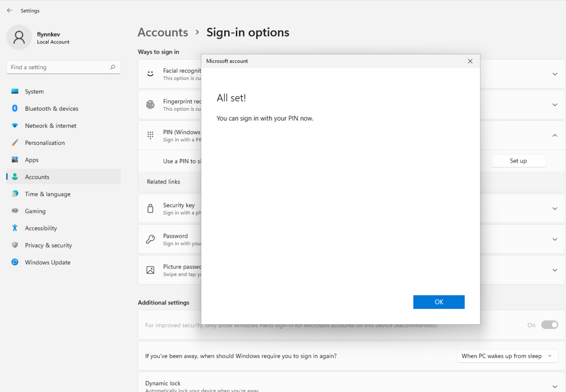
Task: Go to Bluetooth & devices settings
Action: (x=52, y=109)
